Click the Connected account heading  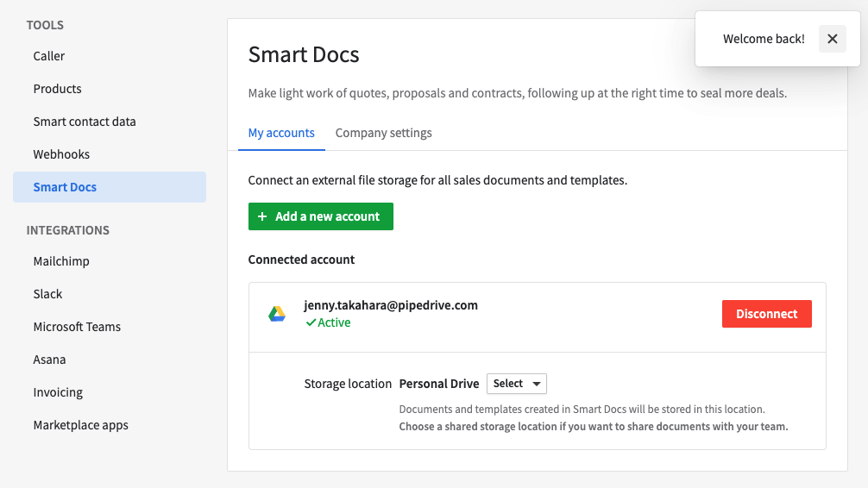click(x=301, y=260)
